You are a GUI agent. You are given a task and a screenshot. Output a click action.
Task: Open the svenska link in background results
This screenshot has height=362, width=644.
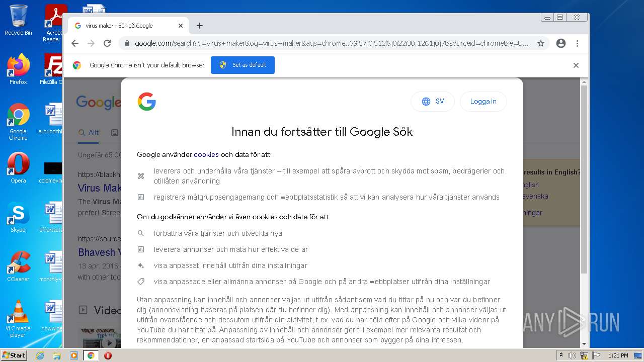point(535,196)
